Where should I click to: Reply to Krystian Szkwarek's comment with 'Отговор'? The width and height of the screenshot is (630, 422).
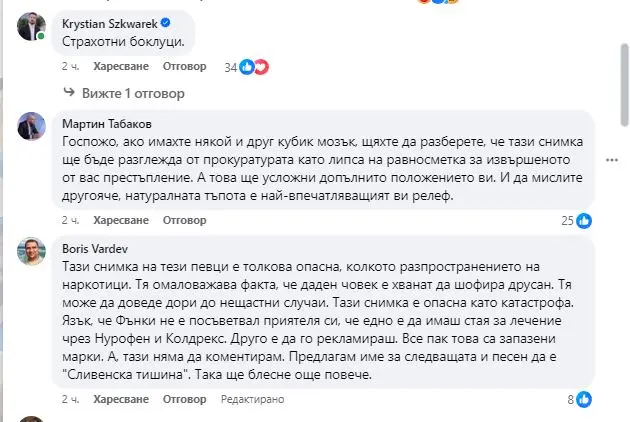[184, 67]
